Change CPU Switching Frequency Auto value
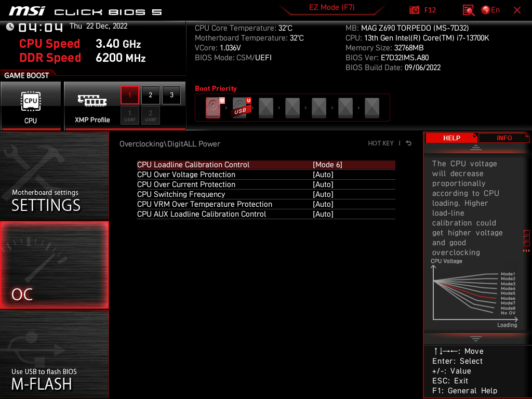Viewport: 532px width, 399px height. (323, 194)
